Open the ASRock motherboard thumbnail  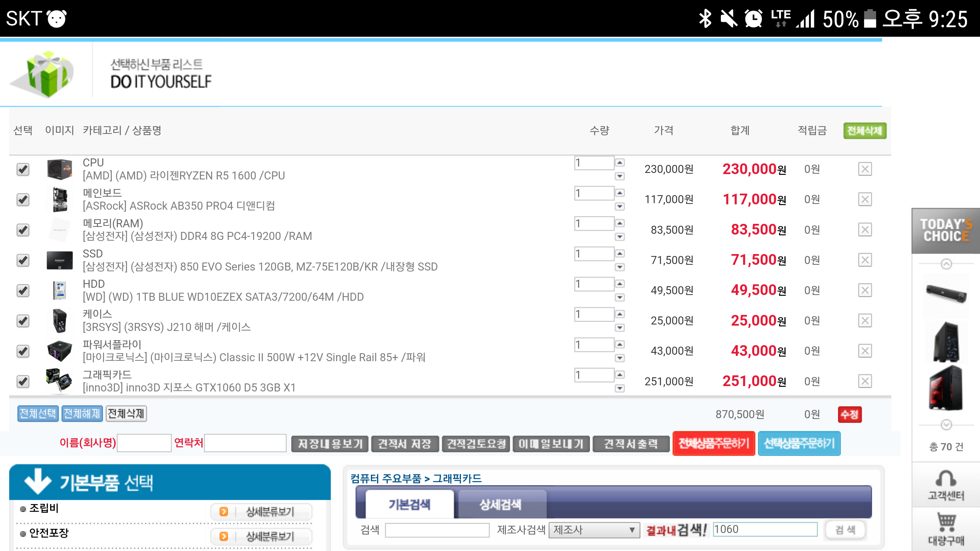pyautogui.click(x=59, y=199)
